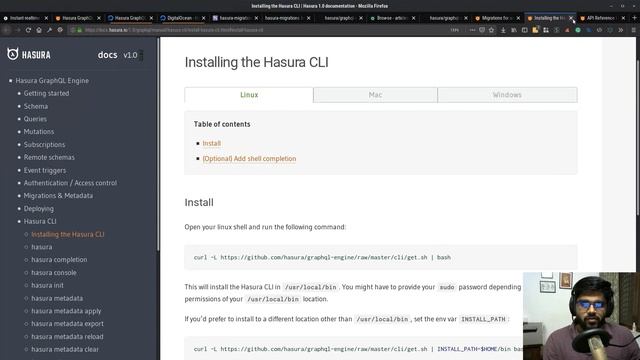Switch to the Instant realtime browser tab
The width and height of the screenshot is (640, 360).
click(25, 18)
